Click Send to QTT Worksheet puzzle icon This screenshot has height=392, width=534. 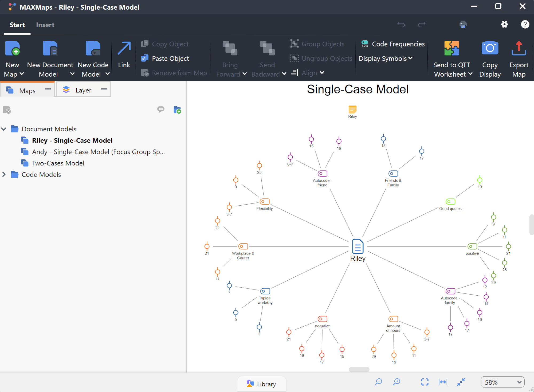451,48
